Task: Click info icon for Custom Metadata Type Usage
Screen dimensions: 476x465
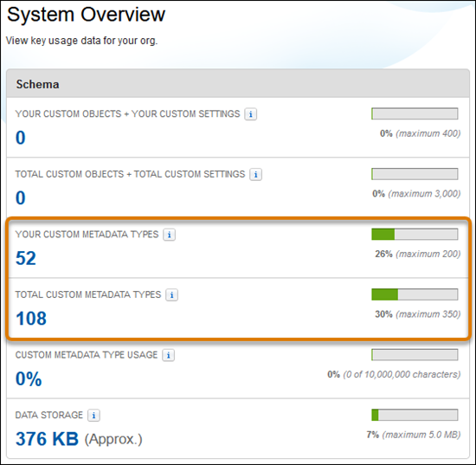Action: pyautogui.click(x=168, y=355)
